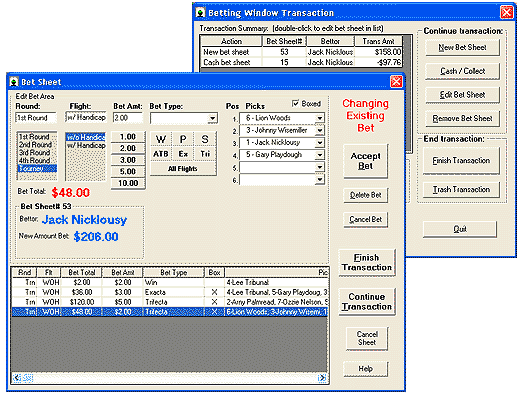This screenshot has height=396, width=522.
Task: Click the Accept Bet button
Action: point(365,161)
